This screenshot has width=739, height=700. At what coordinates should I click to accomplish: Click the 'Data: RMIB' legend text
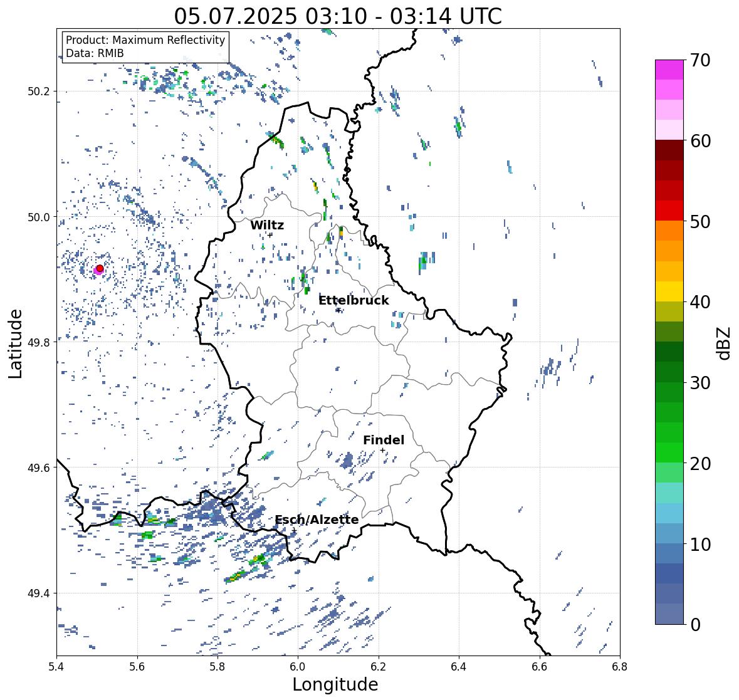[x=95, y=53]
